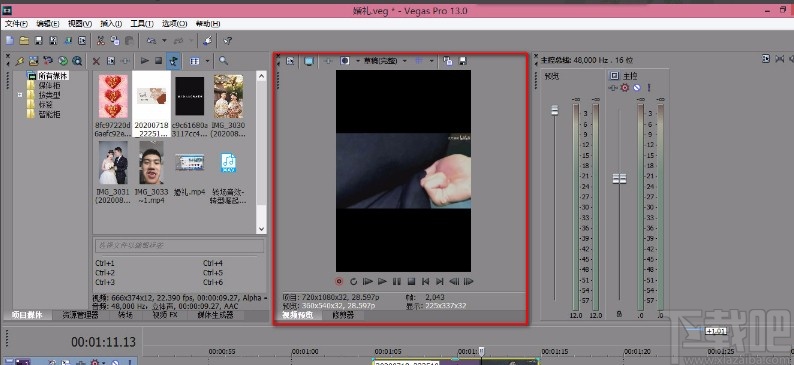Click the get media from web icon

[63, 61]
